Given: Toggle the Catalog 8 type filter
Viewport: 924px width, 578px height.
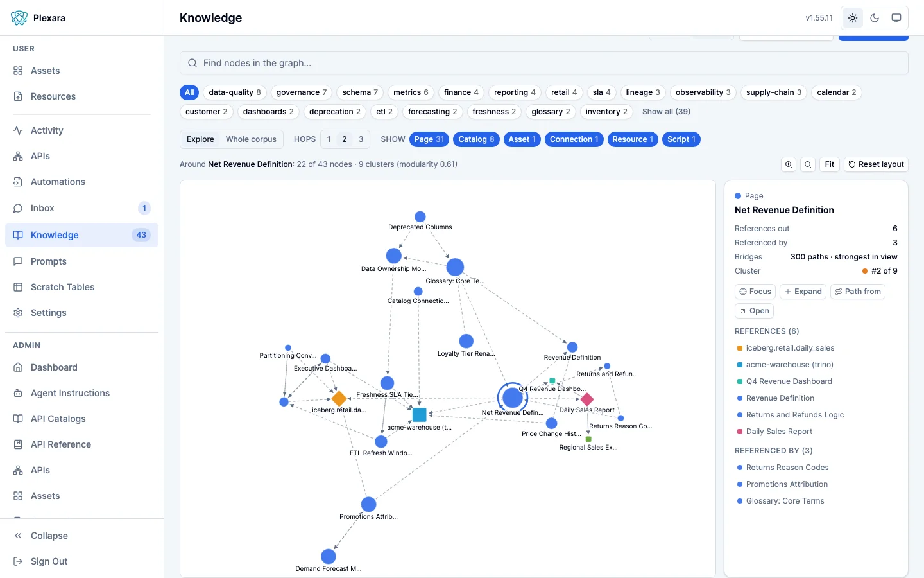Looking at the screenshot, I should point(476,139).
